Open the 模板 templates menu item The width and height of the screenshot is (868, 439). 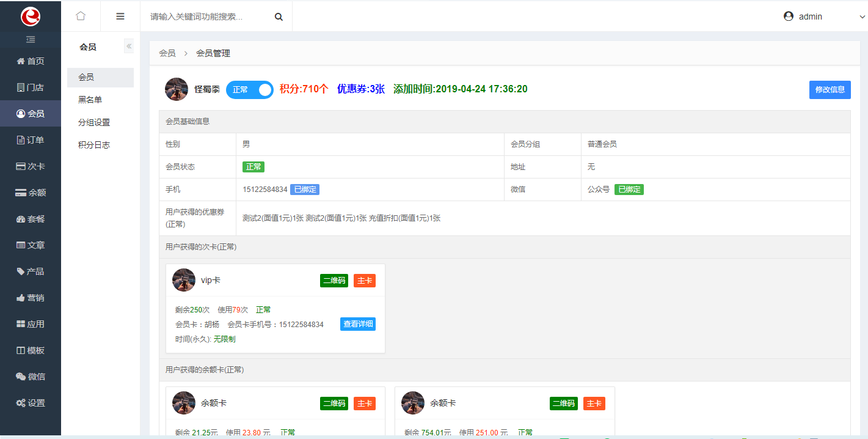point(31,350)
